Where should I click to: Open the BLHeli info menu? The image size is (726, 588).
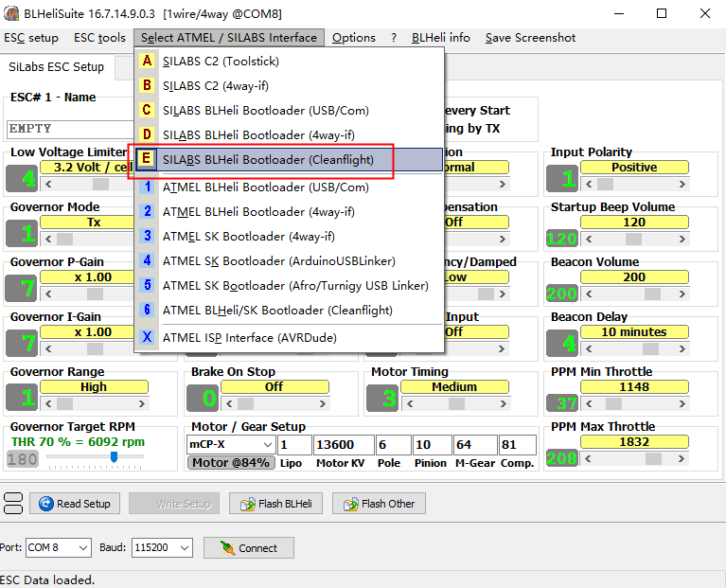(441, 38)
